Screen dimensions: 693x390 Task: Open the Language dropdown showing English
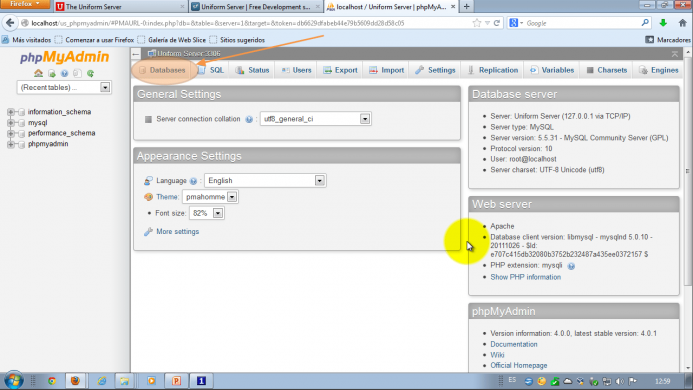[265, 180]
